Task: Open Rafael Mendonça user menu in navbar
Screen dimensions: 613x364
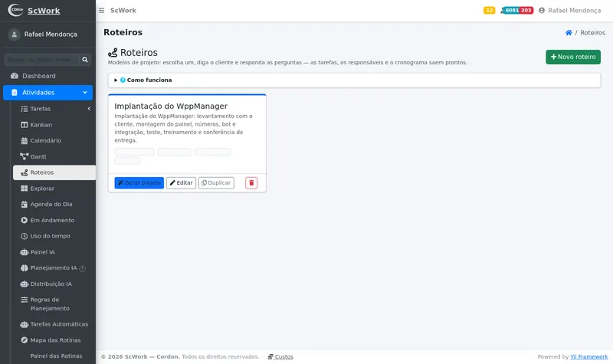Action: click(x=569, y=11)
